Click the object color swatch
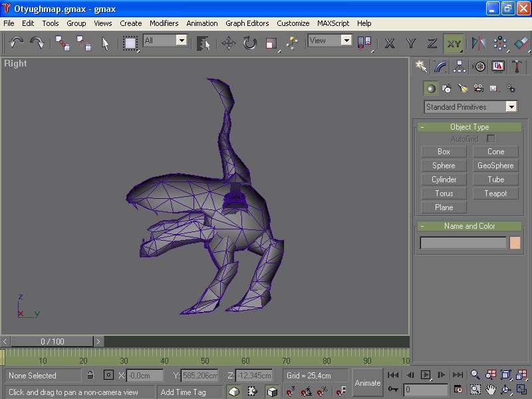The width and height of the screenshot is (532, 399). (515, 243)
